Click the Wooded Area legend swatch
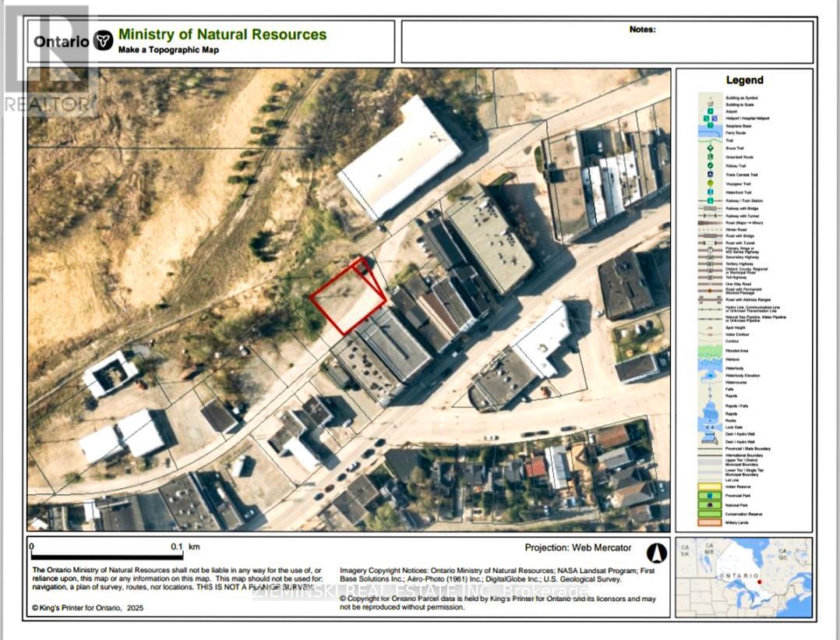840x640 pixels. [710, 352]
